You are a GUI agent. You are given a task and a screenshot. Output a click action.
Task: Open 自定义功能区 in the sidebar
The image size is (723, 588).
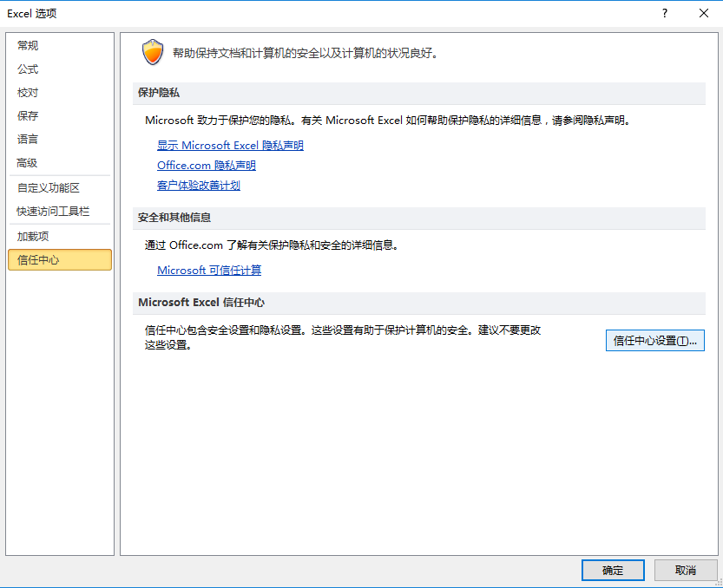point(49,187)
